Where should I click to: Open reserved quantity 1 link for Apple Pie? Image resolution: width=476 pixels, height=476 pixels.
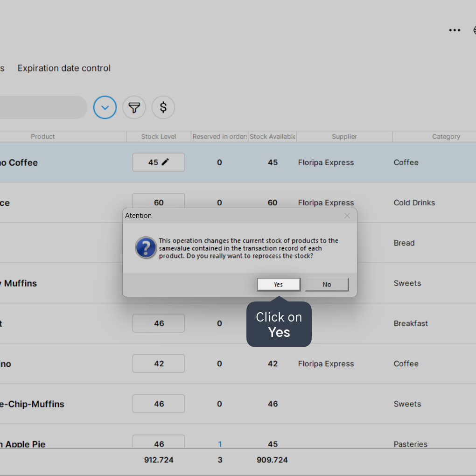point(220,444)
